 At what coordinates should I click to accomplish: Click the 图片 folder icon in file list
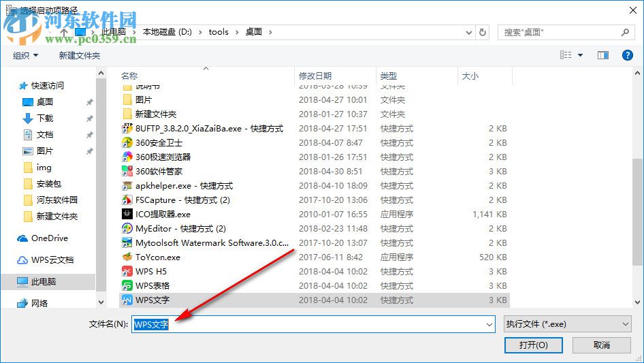[127, 99]
